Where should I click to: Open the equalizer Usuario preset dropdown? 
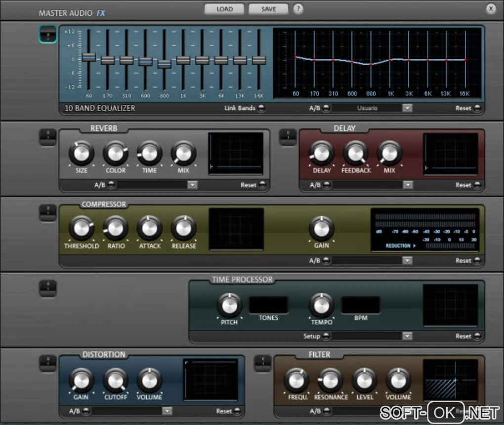tap(407, 108)
